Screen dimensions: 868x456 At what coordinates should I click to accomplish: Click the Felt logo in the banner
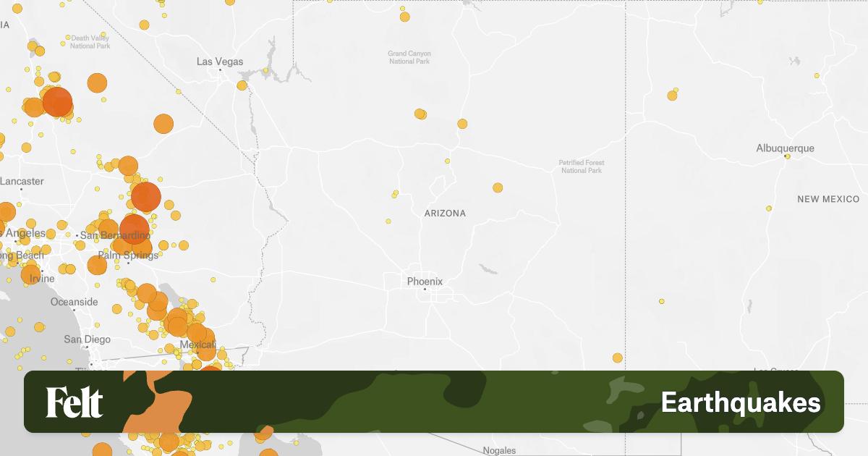[x=76, y=402]
